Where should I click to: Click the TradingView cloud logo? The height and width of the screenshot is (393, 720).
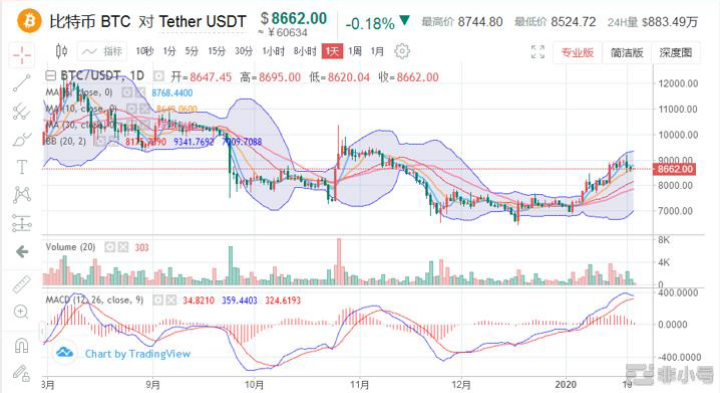(64, 353)
